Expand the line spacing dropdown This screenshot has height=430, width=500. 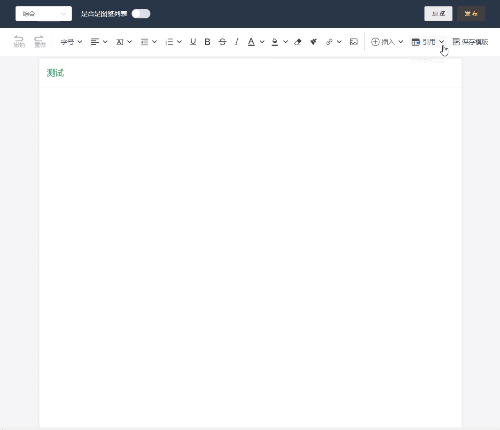click(149, 42)
